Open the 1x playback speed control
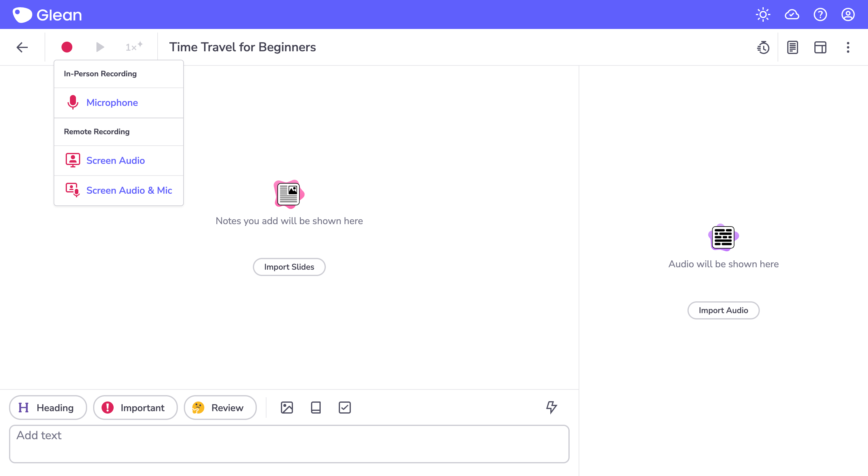868x476 pixels. click(134, 46)
